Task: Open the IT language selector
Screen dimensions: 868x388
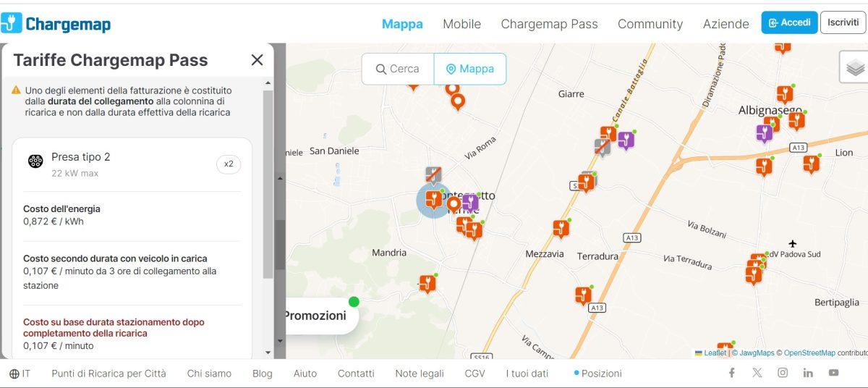Action: (x=20, y=374)
